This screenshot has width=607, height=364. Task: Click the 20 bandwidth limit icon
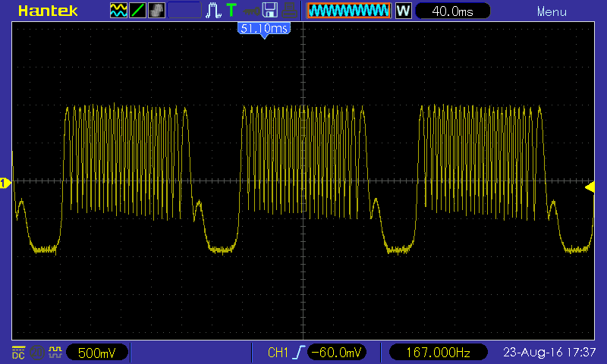point(36,353)
